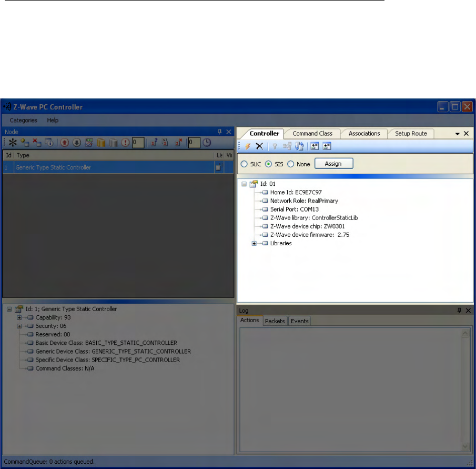Click the black X icon in Controller toolbar
Image resolution: width=476 pixels, height=469 pixels.
259,146
